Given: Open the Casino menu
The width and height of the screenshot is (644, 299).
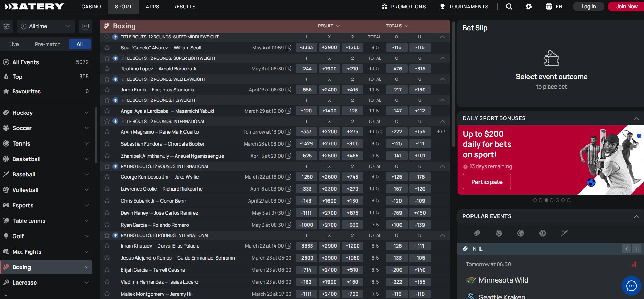Looking at the screenshot, I should tap(91, 7).
